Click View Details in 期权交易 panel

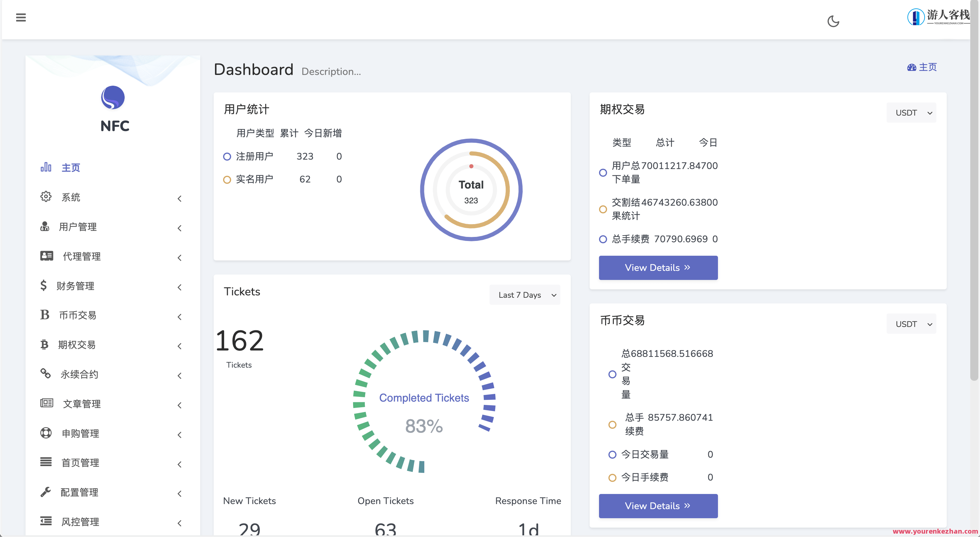[658, 267]
